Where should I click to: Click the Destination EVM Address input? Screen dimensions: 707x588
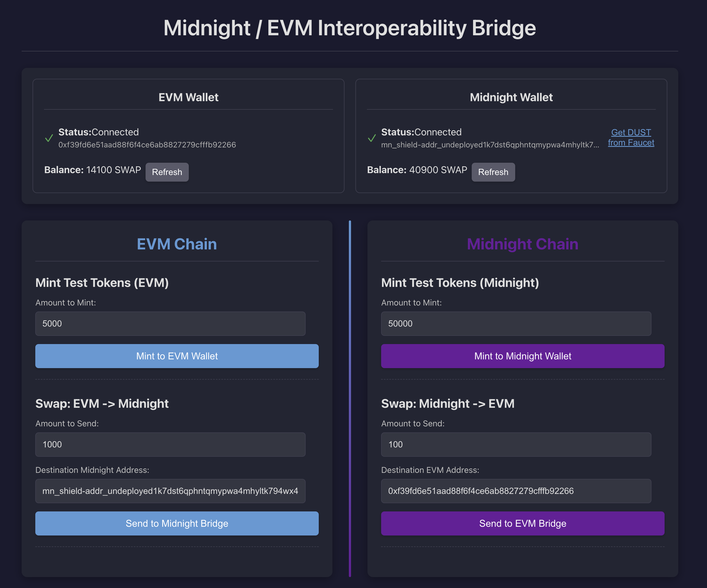pyautogui.click(x=516, y=491)
